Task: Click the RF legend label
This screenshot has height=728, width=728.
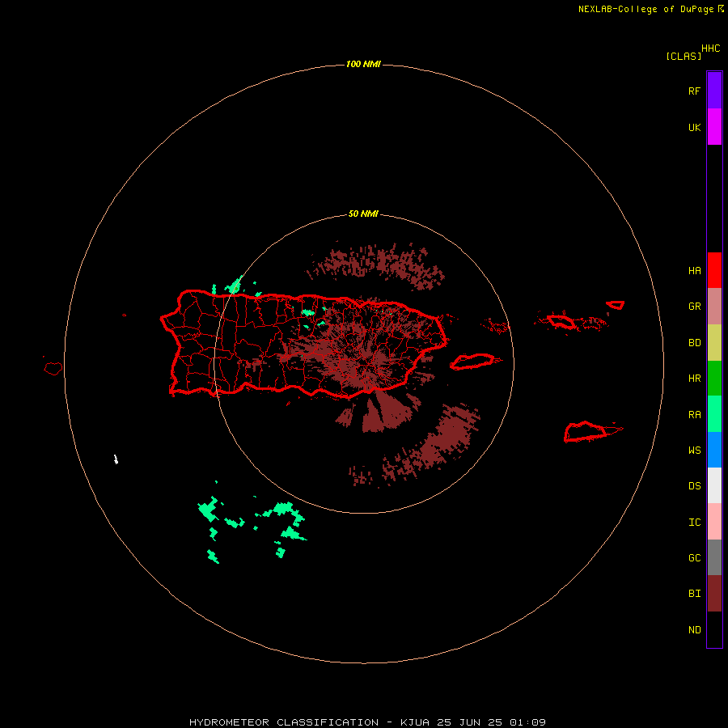Action: [694, 91]
